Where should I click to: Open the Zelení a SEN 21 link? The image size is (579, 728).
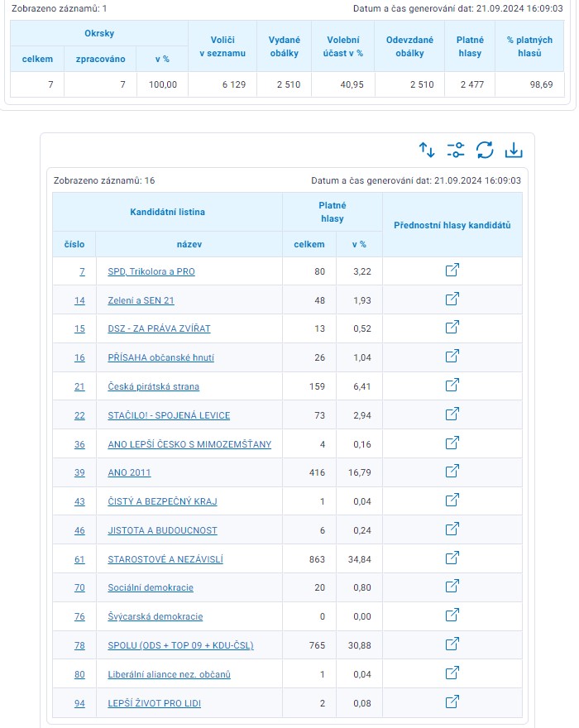[x=141, y=300]
